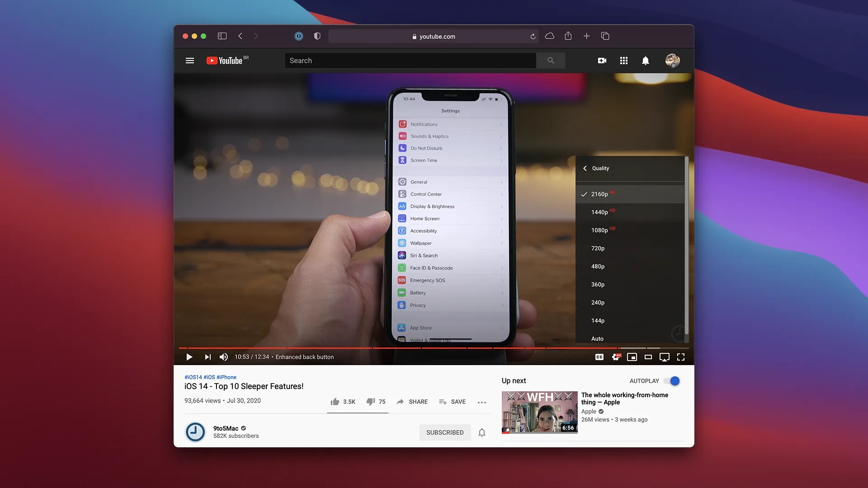Toggle the AUTOPLAY switch on
Image resolution: width=868 pixels, height=488 pixels.
672,381
